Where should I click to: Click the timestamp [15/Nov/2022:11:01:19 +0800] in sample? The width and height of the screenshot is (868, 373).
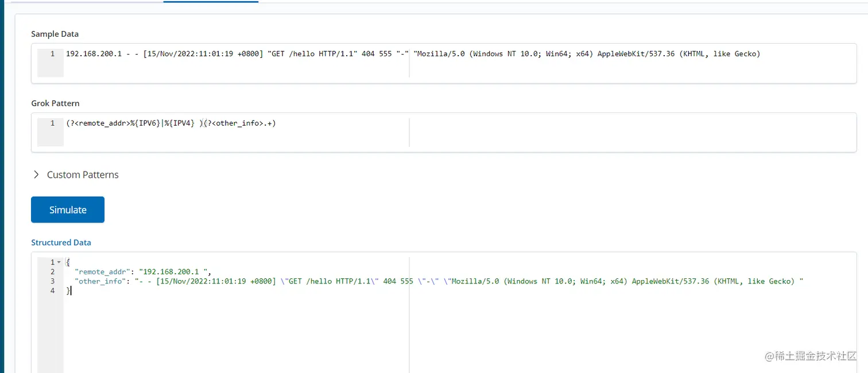(203, 54)
